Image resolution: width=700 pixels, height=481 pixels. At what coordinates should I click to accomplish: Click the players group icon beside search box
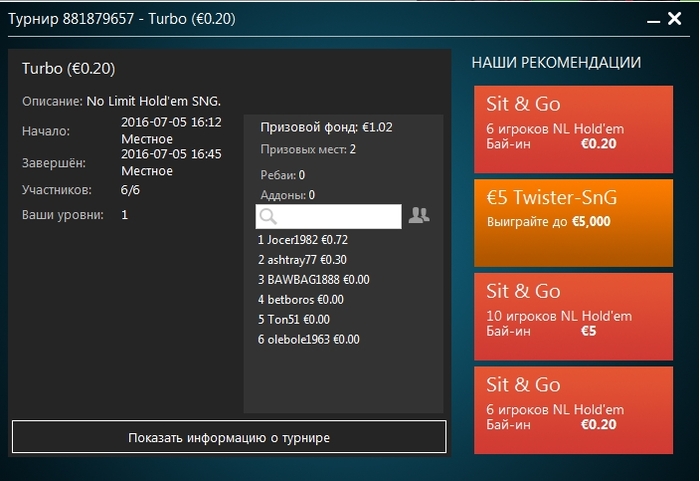point(419,215)
